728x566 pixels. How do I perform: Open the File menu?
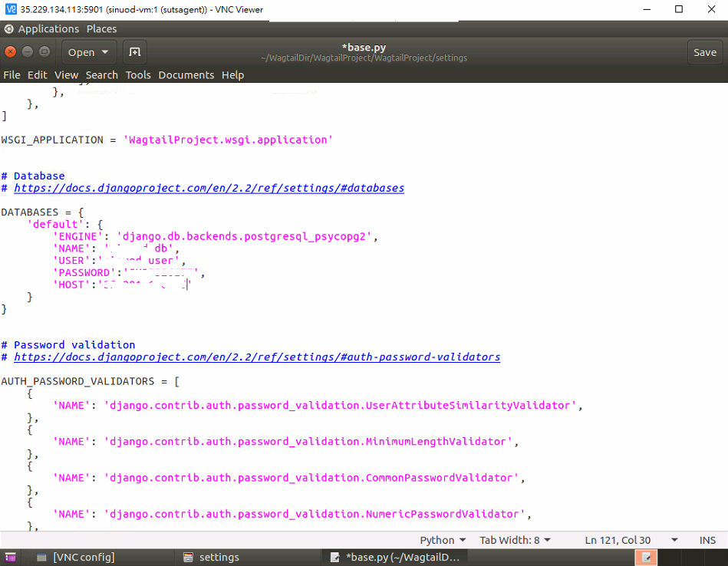(x=12, y=74)
